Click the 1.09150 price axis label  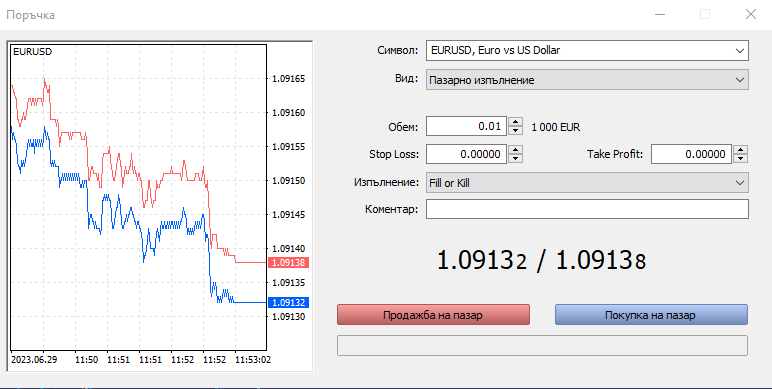(289, 181)
